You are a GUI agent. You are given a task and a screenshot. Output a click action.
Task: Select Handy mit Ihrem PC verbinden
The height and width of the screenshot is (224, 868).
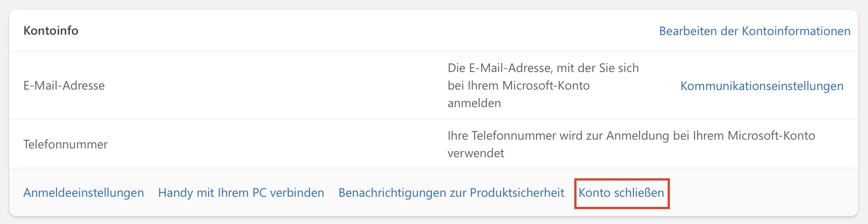click(x=241, y=193)
